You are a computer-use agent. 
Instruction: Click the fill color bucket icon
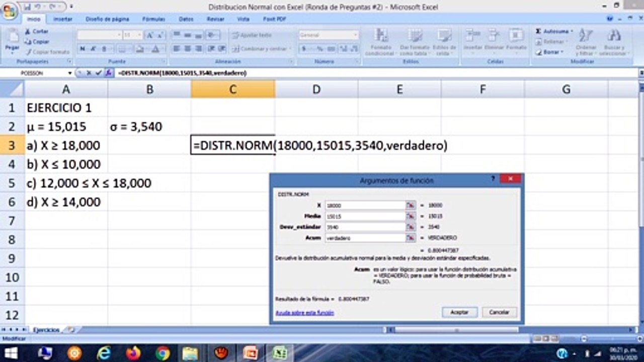[140, 49]
